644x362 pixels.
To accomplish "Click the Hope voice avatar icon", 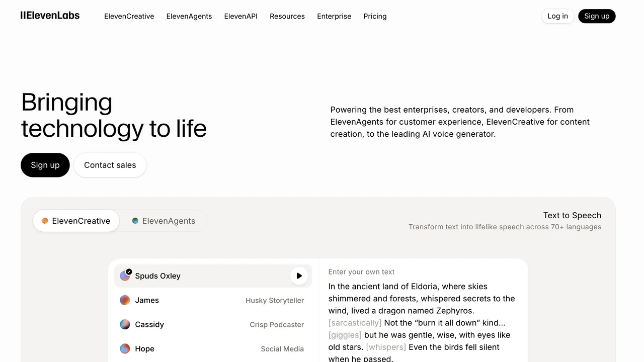I will pos(125,348).
